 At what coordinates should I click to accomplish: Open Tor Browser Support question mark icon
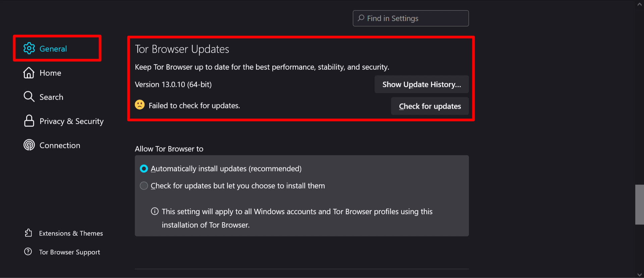28,252
